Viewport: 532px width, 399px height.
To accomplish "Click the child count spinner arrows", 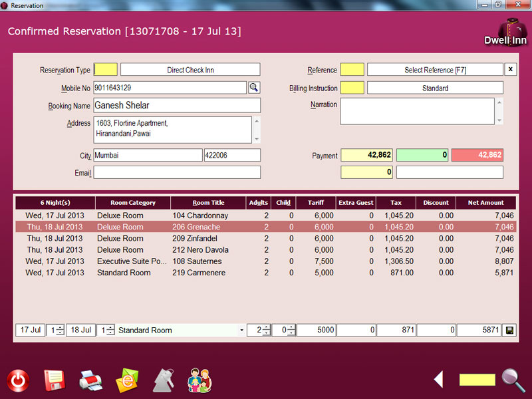I will (x=291, y=331).
